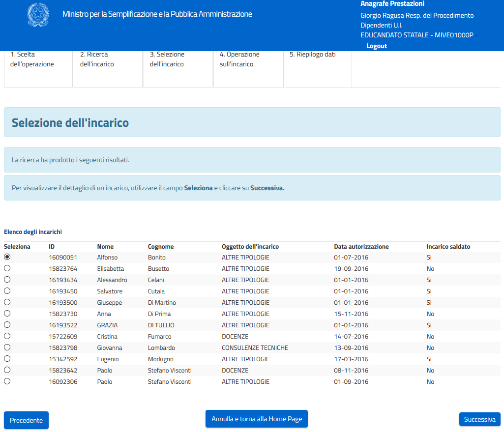Choose radio button for Eugenio Modugno
Image resolution: width=504 pixels, height=432 pixels.
(x=7, y=359)
